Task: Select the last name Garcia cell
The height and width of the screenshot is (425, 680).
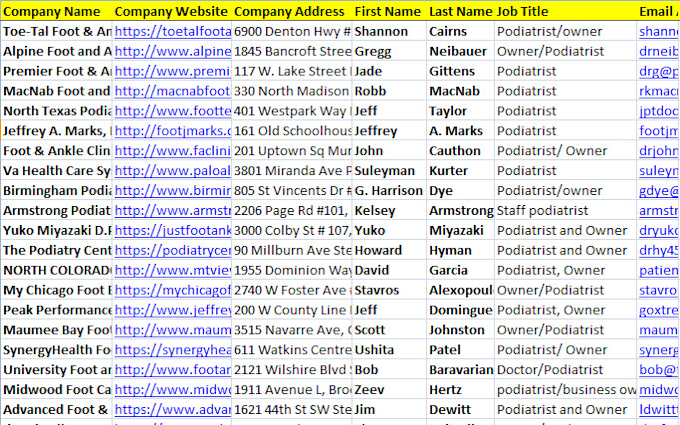Action: point(461,270)
